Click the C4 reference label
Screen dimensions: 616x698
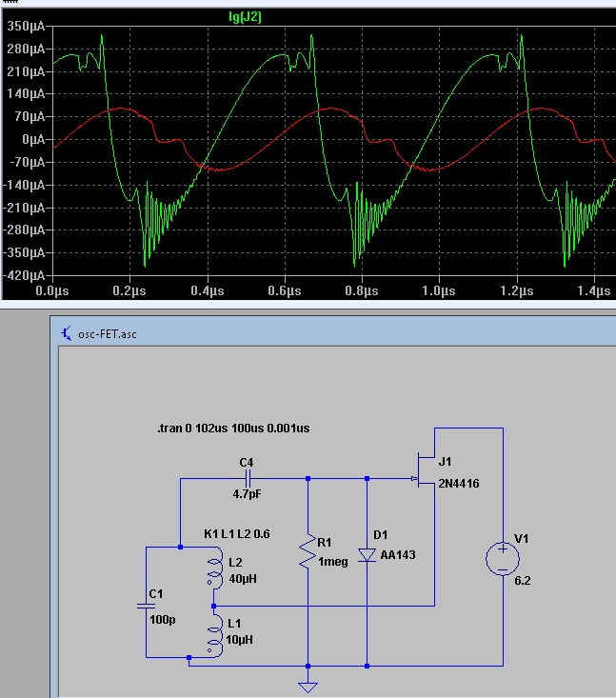click(247, 463)
